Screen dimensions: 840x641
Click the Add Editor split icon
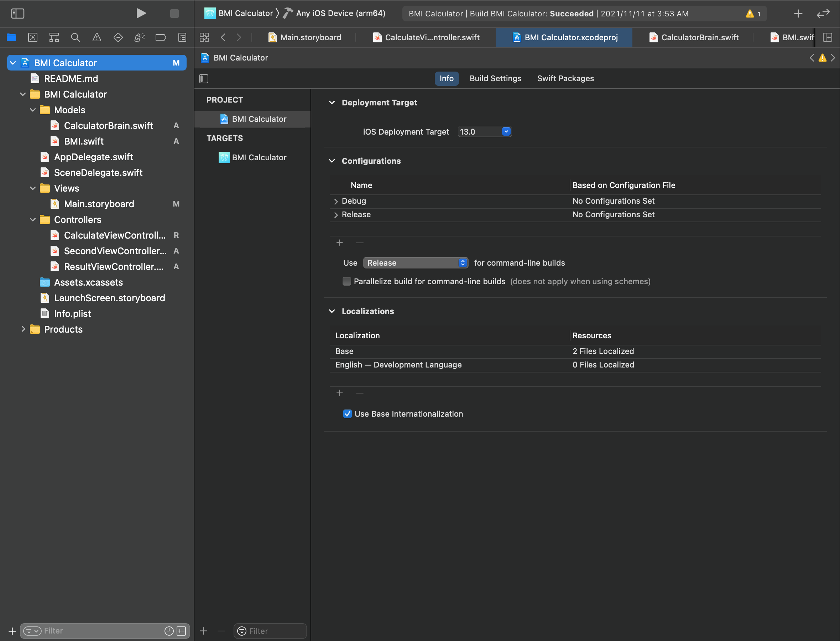[828, 37]
